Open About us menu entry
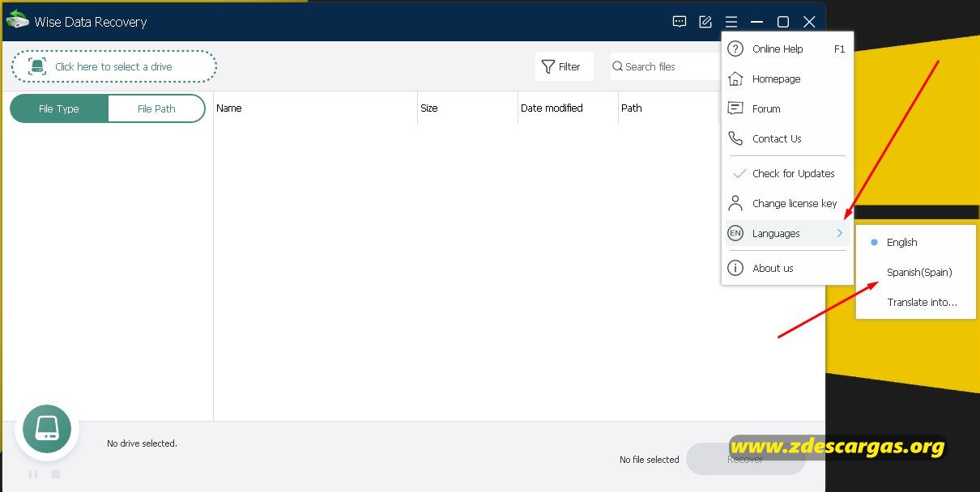This screenshot has height=492, width=980. point(786,268)
